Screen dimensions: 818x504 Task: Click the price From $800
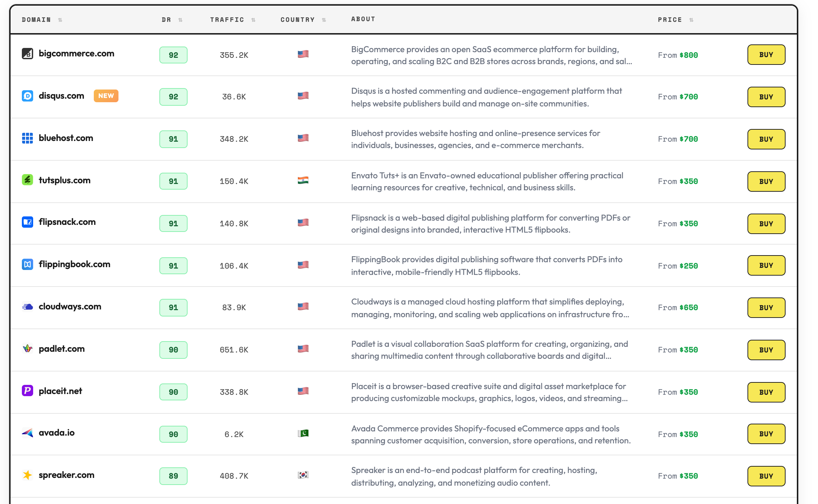[678, 55]
